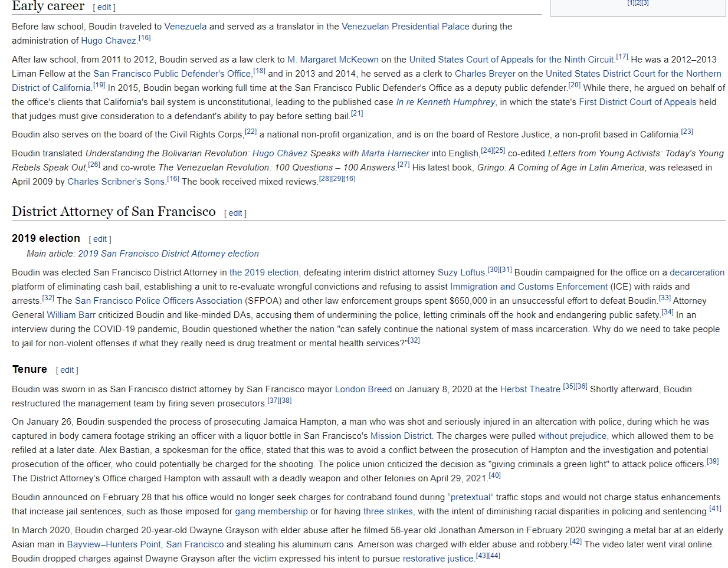Jump to citation 19

[99, 86]
